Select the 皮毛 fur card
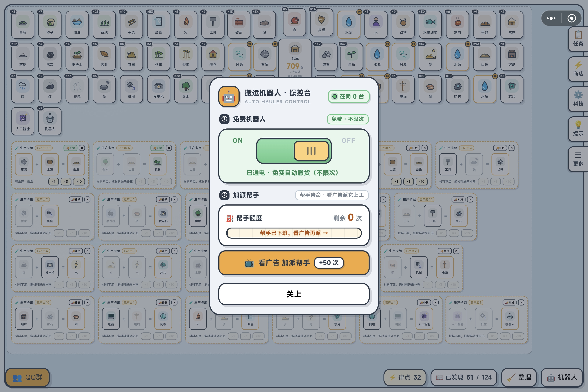 322,22
